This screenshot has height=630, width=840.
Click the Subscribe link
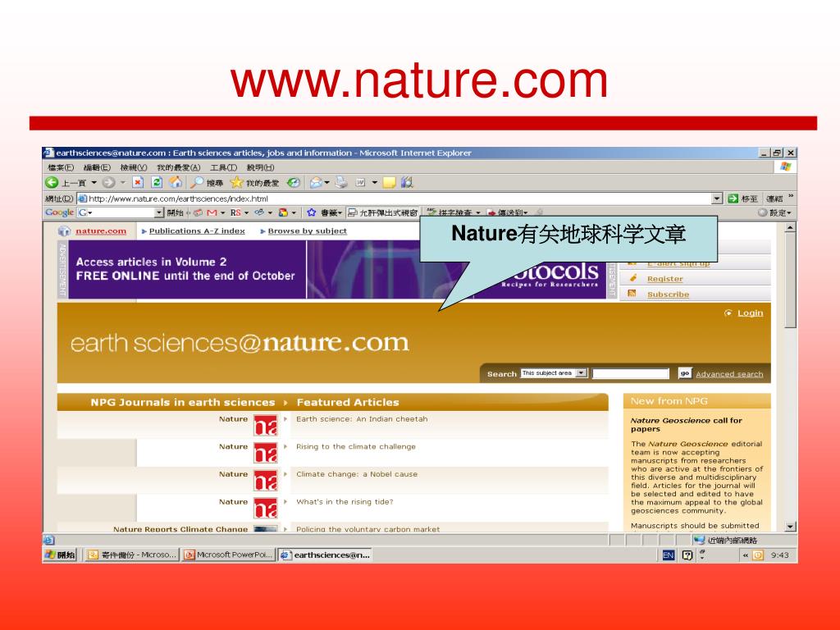point(668,294)
